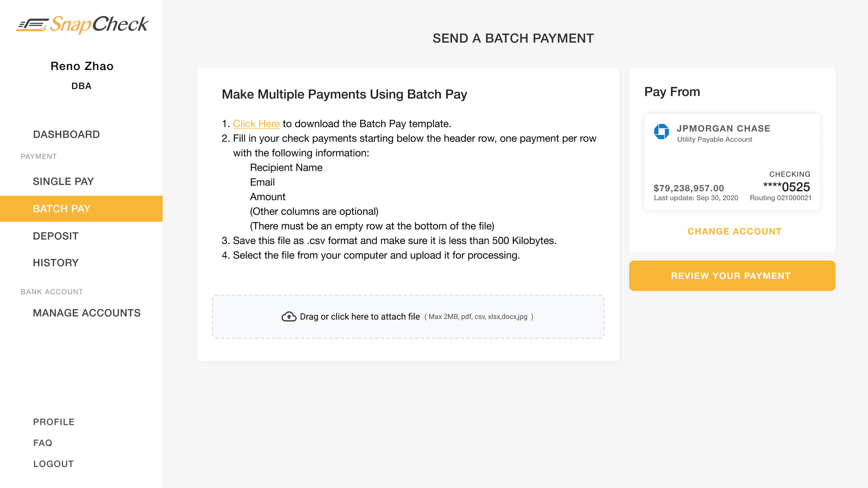868x488 pixels.
Task: Select the Batch Pay menu item
Action: tap(62, 209)
